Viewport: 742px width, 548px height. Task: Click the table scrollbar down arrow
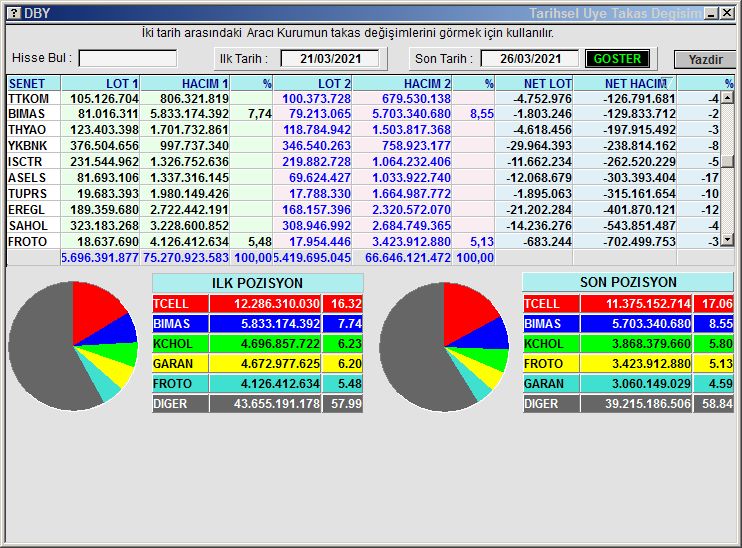point(727,240)
